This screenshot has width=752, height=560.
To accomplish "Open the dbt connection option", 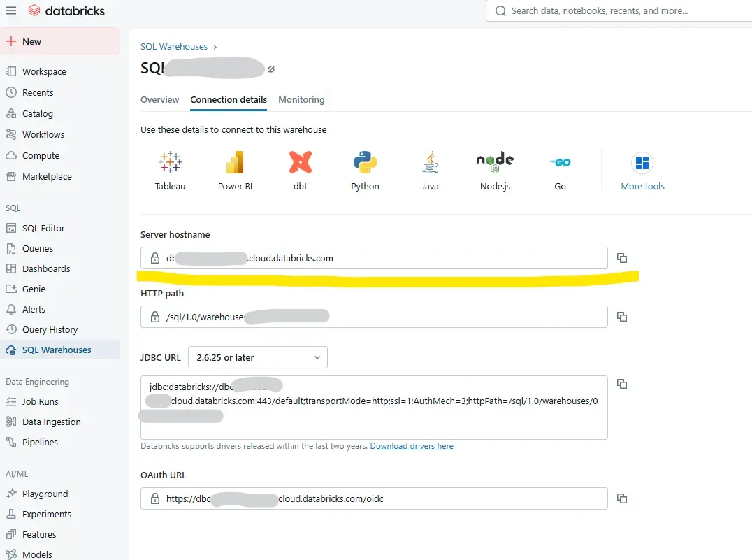I will click(301, 163).
